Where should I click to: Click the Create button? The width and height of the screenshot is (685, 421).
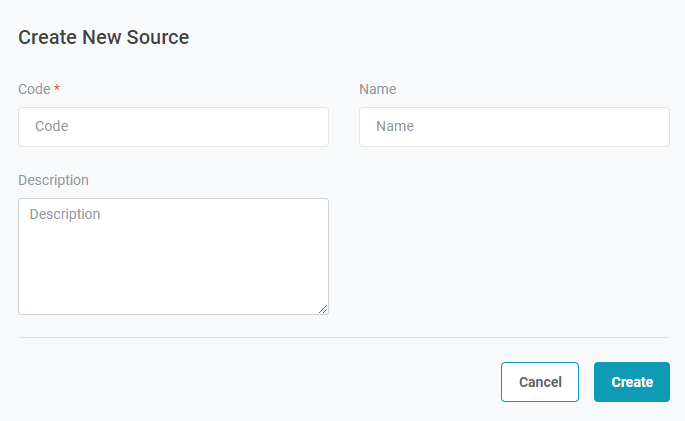click(x=631, y=382)
